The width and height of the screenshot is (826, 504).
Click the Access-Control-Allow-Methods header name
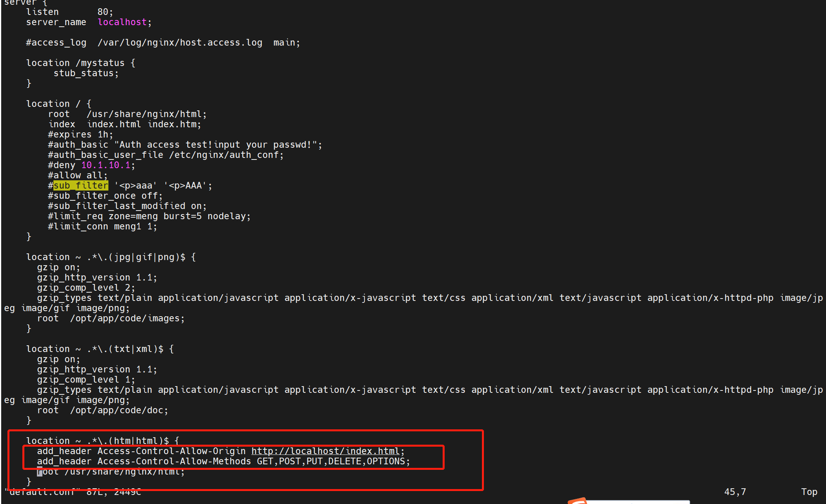coord(174,461)
